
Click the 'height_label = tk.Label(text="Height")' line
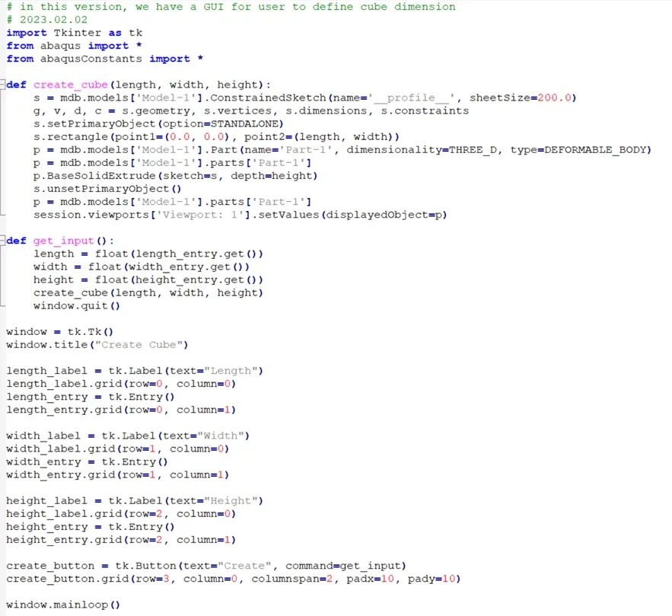point(135,501)
